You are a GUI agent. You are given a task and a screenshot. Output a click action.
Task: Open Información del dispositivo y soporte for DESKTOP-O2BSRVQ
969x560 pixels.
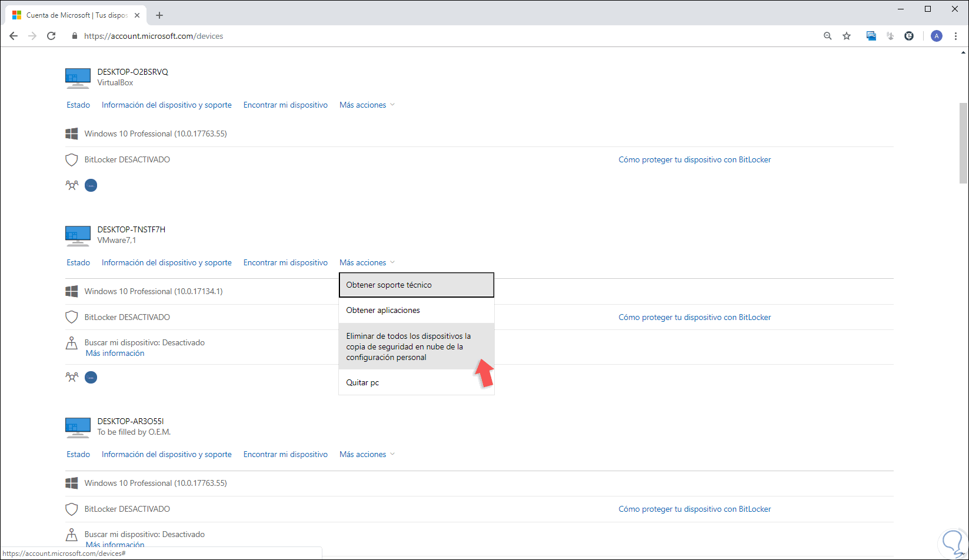[167, 105]
